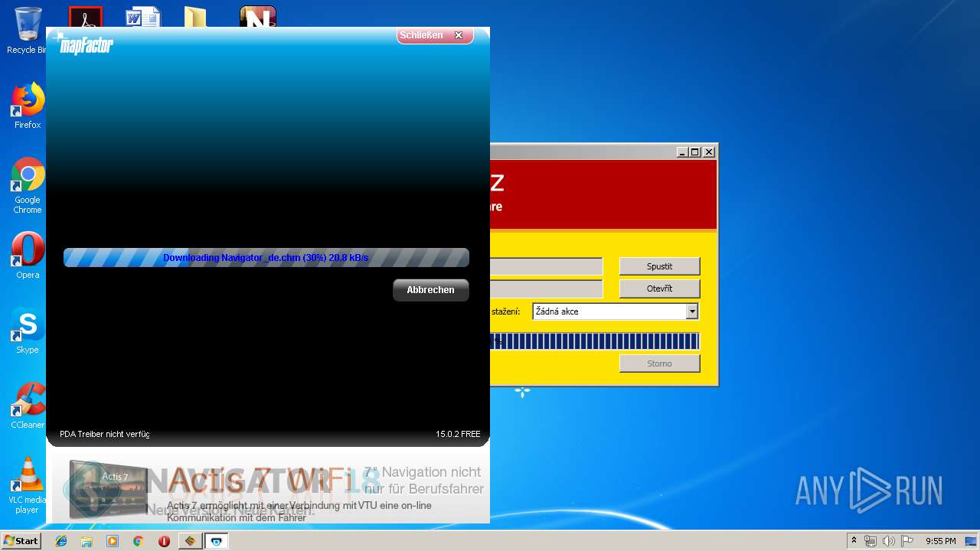The image size is (980, 551).
Task: Switch to the mapFactor setup taskbar item
Action: pyautogui.click(x=217, y=541)
